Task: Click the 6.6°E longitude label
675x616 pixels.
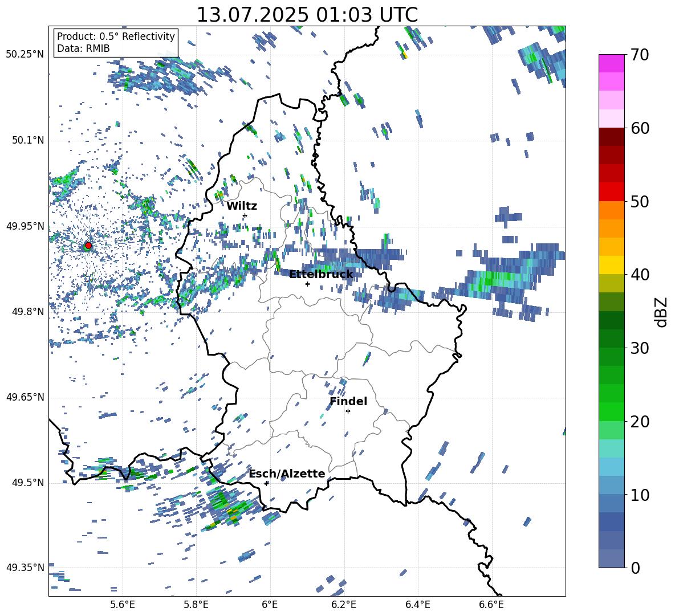Action: pyautogui.click(x=491, y=605)
